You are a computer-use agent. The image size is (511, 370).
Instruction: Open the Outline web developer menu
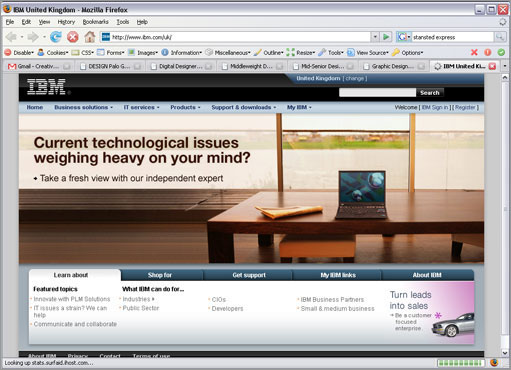[268, 53]
